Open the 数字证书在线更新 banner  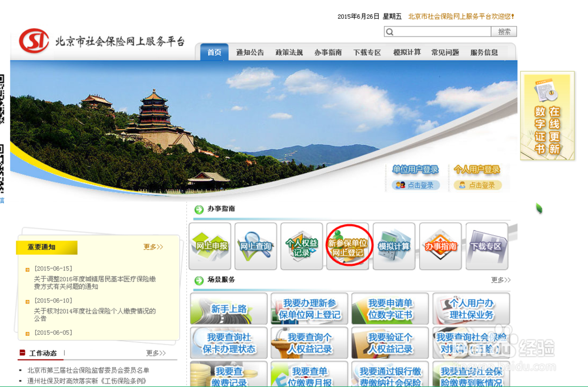tap(547, 116)
